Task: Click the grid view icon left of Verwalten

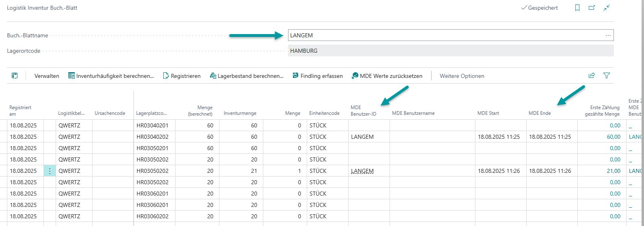Action: pyautogui.click(x=15, y=76)
